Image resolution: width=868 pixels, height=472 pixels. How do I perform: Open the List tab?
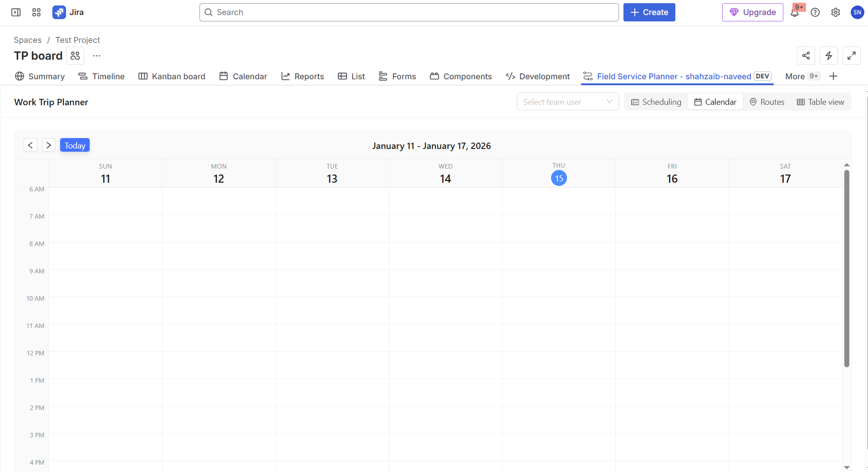pos(351,76)
